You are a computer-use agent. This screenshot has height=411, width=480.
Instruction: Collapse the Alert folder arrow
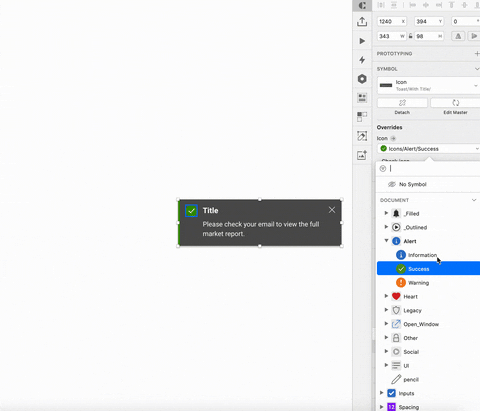point(386,241)
